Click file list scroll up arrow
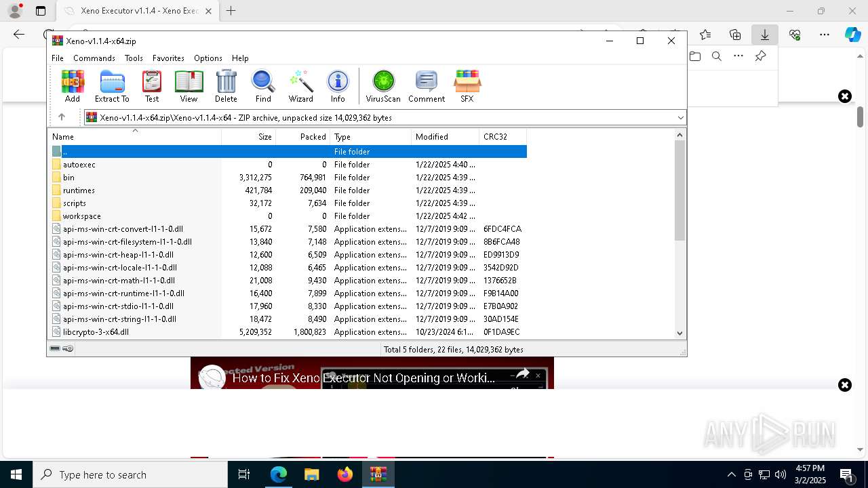The width and height of the screenshot is (868, 488). (x=680, y=135)
